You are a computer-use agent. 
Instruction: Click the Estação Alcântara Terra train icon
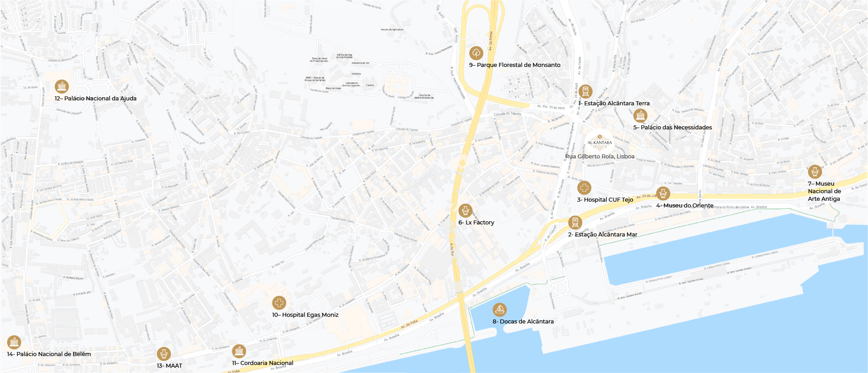585,91
